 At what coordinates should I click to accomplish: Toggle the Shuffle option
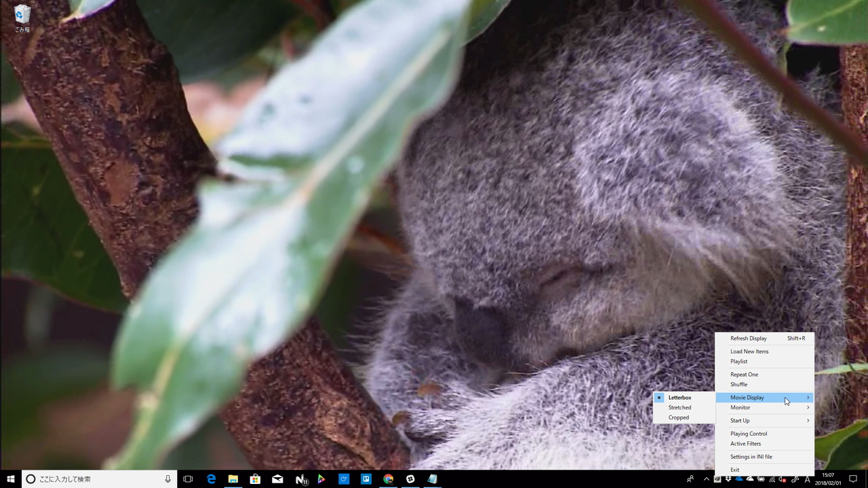tap(765, 384)
